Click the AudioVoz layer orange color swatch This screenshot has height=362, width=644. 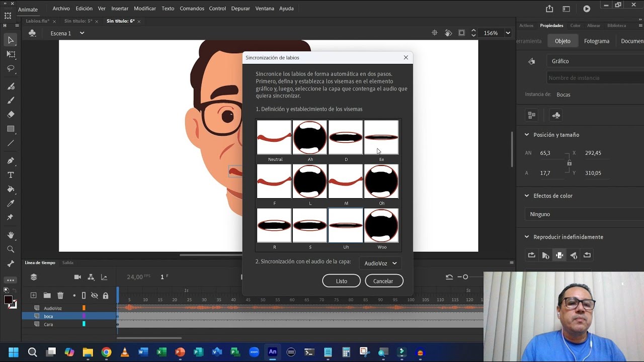pos(84,308)
